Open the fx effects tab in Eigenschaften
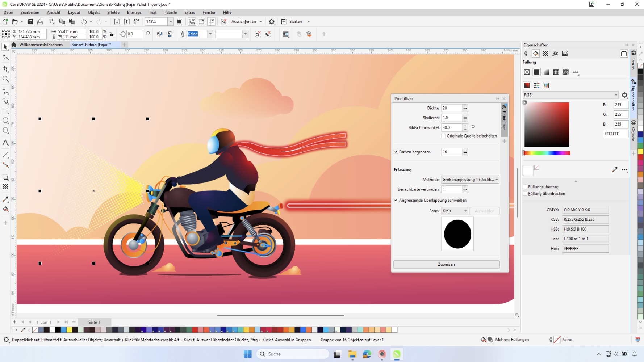This screenshot has width=644, height=362. click(x=555, y=53)
